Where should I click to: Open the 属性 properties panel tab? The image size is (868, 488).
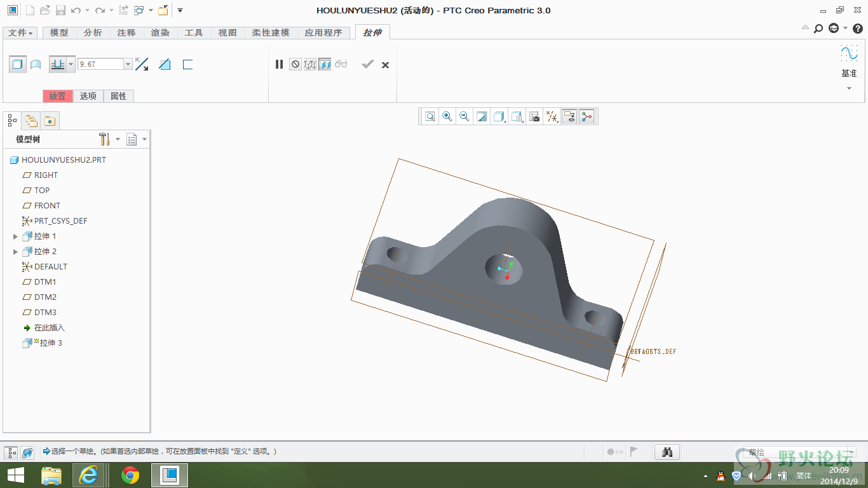(x=119, y=96)
